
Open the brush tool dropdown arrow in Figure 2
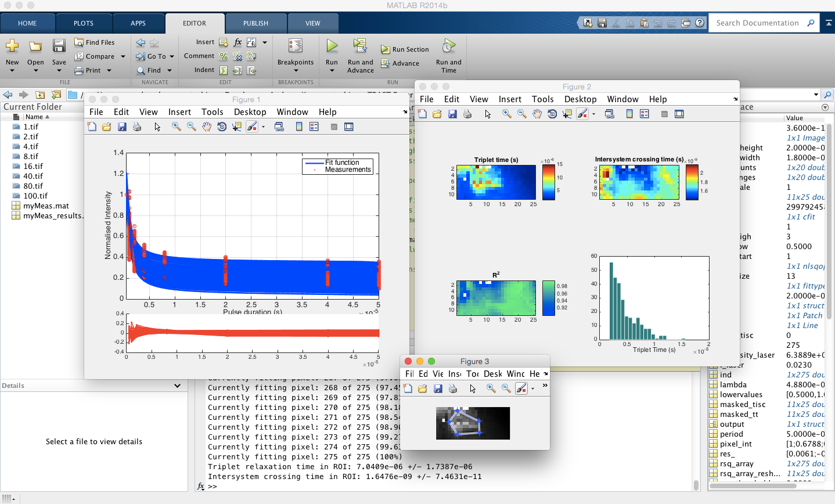pyautogui.click(x=593, y=114)
